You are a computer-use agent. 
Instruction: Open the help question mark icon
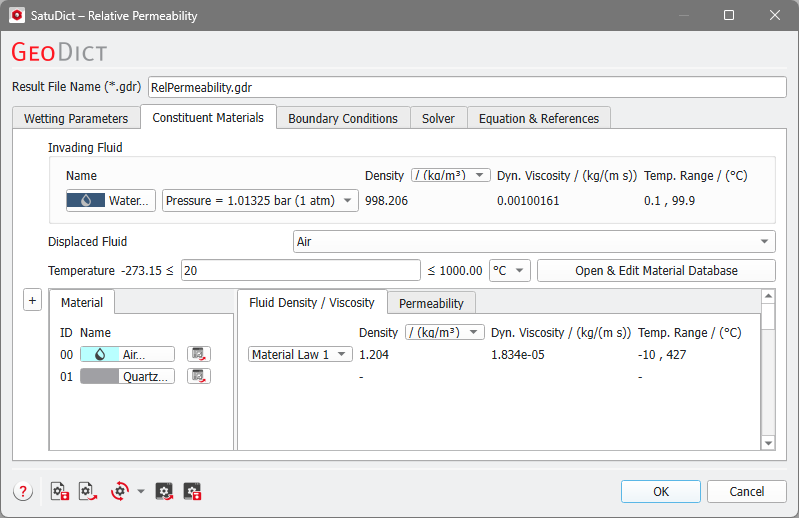tap(23, 492)
